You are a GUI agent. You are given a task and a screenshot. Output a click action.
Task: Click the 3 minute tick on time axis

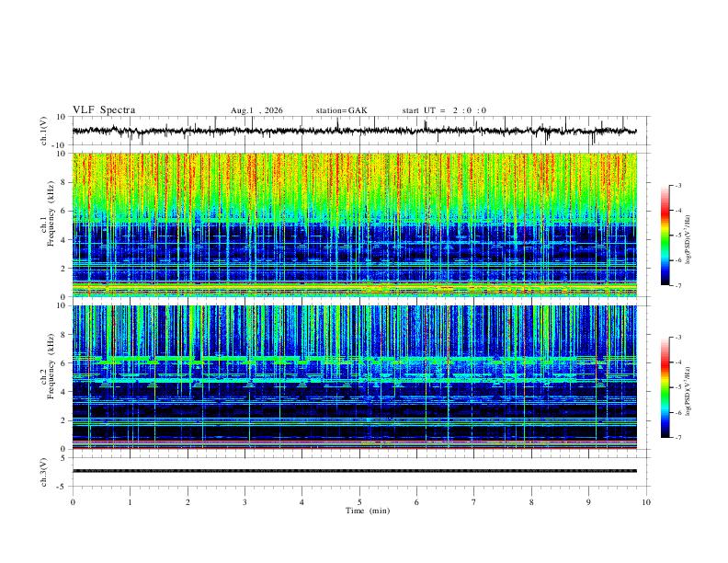click(x=245, y=502)
